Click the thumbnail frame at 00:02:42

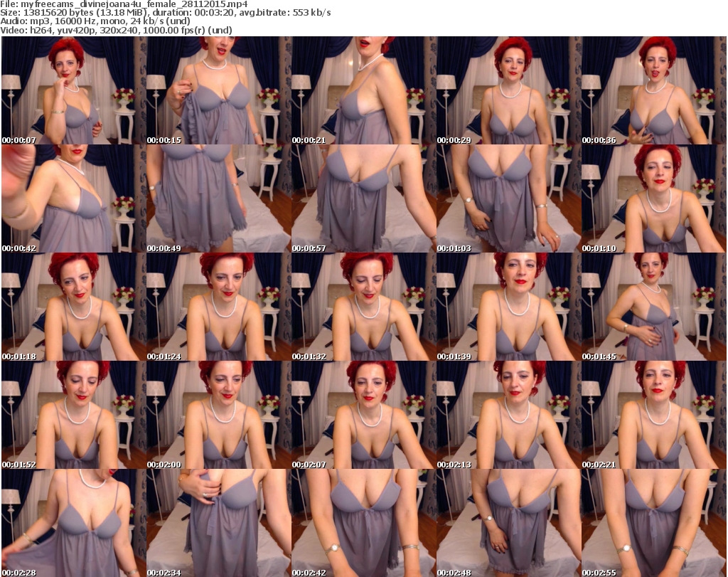pos(364,523)
